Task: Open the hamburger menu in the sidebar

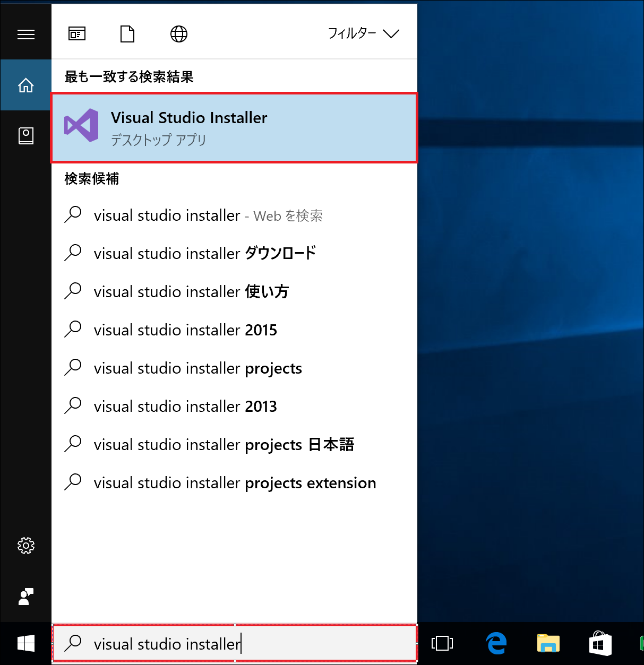Action: [25, 34]
